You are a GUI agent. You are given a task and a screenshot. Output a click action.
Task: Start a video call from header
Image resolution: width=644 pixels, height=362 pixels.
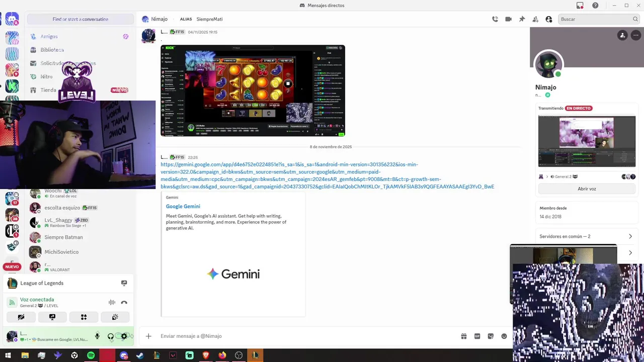(x=508, y=19)
